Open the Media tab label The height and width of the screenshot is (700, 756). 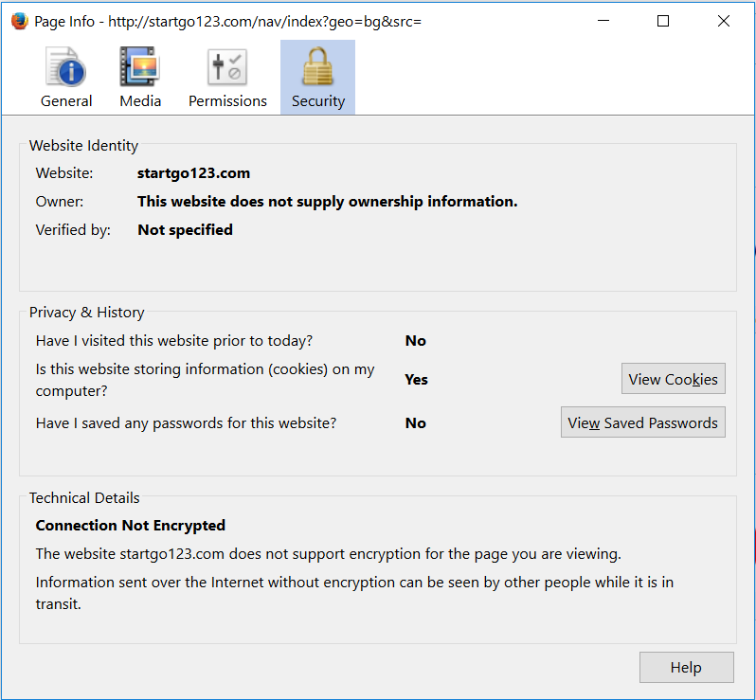coord(140,101)
